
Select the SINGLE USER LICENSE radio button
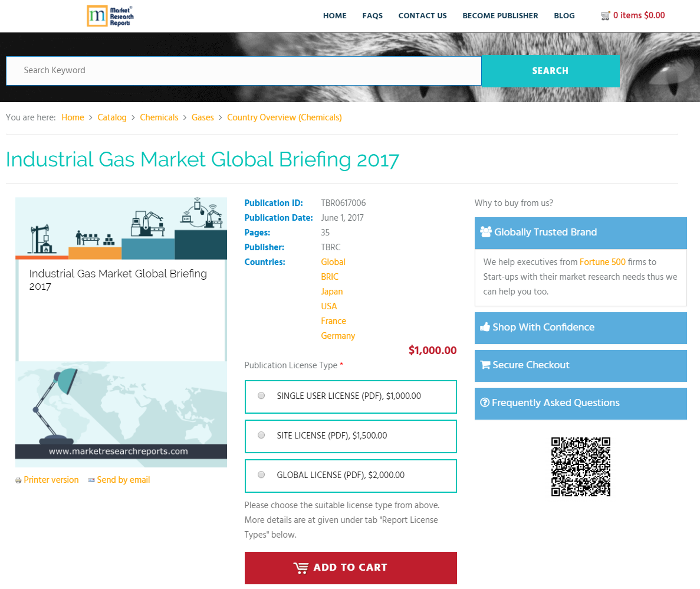pos(261,395)
